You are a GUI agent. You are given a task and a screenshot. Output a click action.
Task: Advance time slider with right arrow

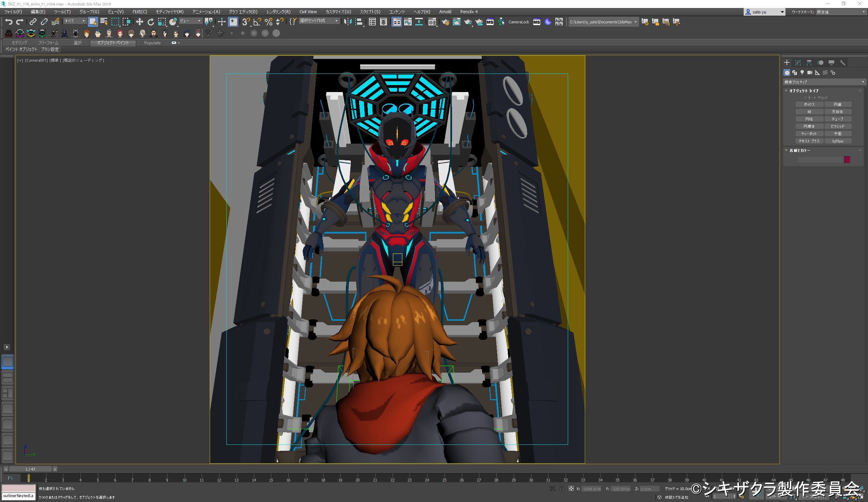(55, 469)
